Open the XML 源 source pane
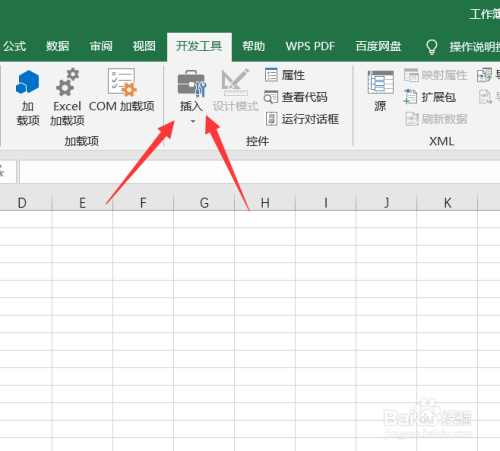This screenshot has height=451, width=500. pos(380,91)
